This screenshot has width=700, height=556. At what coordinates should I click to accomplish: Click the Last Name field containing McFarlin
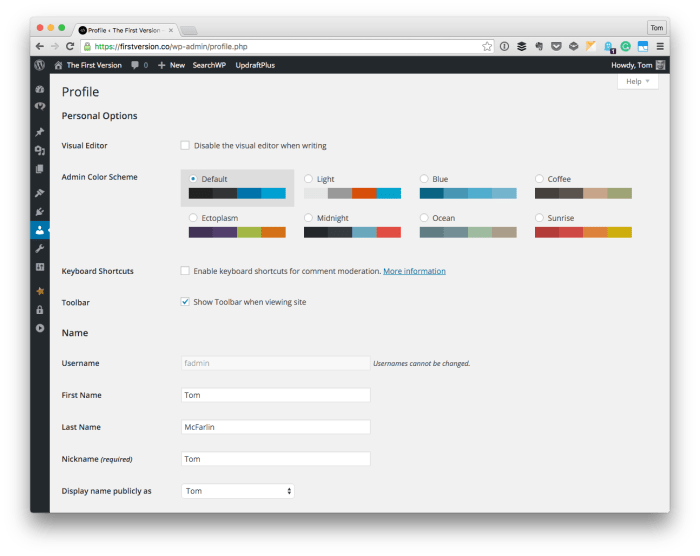click(x=275, y=427)
